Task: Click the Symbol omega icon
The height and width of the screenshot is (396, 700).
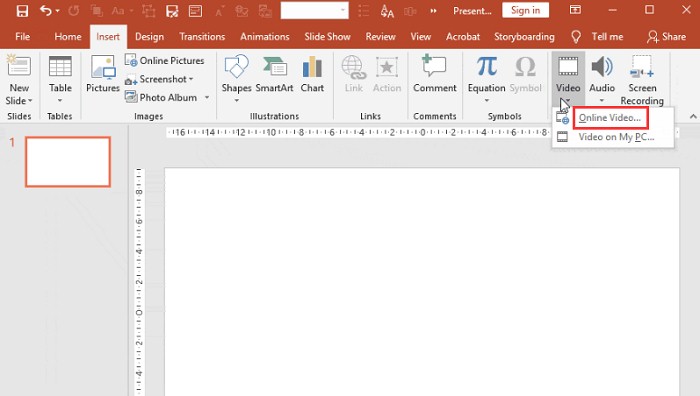Action: point(525,67)
